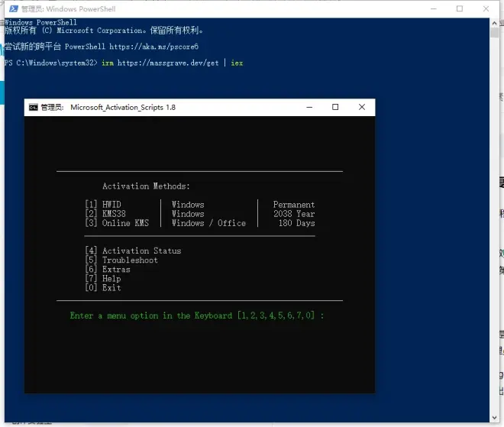504x427 pixels.
Task: Select the '[5] Troubleshoot' line
Action: click(x=121, y=260)
